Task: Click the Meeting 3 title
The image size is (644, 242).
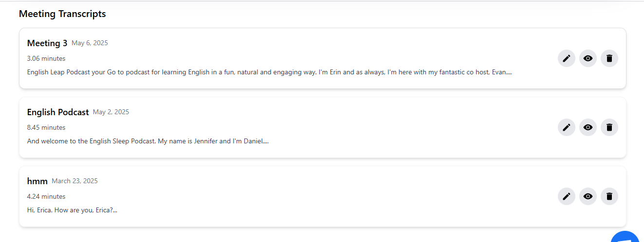Action: click(x=47, y=43)
